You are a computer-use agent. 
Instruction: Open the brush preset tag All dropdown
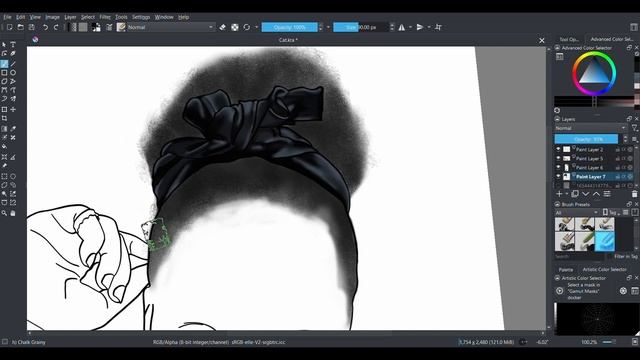click(x=577, y=213)
